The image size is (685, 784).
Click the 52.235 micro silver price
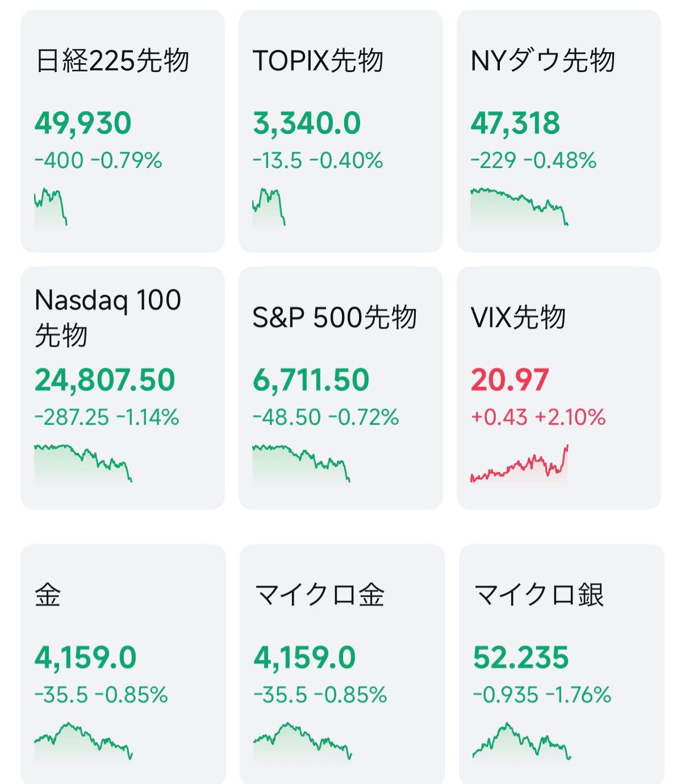520,657
